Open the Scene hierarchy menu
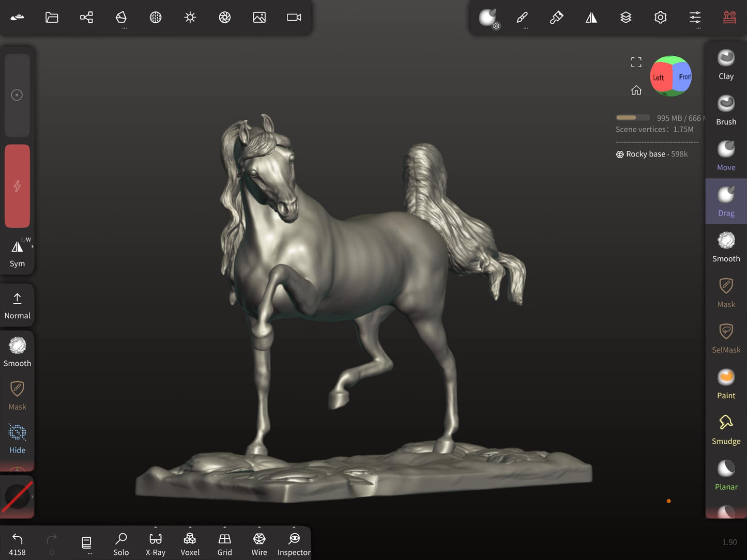 point(86,18)
